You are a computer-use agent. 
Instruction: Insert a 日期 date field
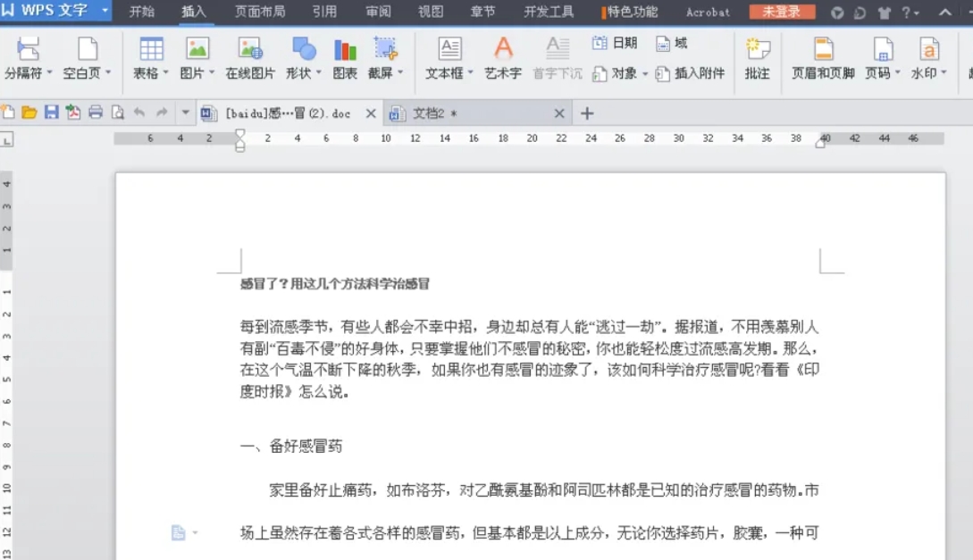[x=616, y=41]
